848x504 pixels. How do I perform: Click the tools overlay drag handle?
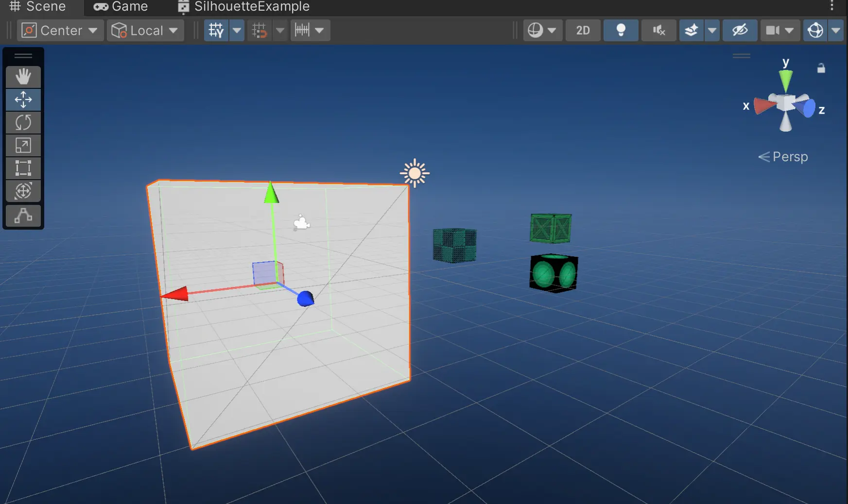point(23,56)
